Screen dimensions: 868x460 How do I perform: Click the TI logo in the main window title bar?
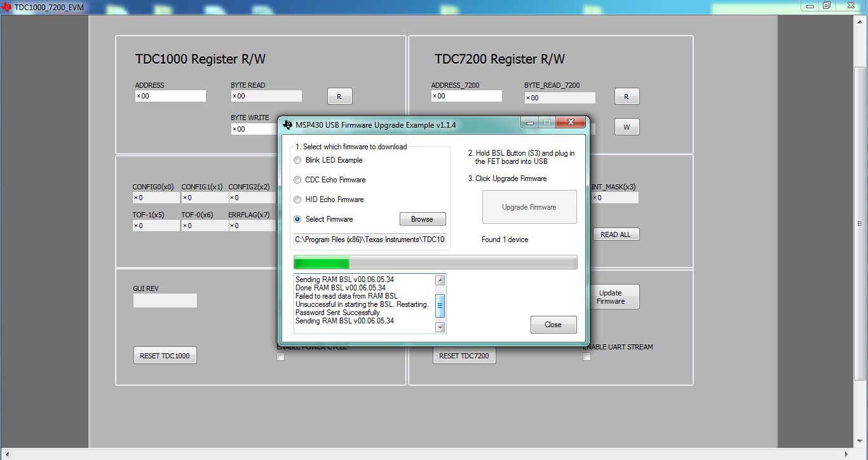(x=7, y=6)
